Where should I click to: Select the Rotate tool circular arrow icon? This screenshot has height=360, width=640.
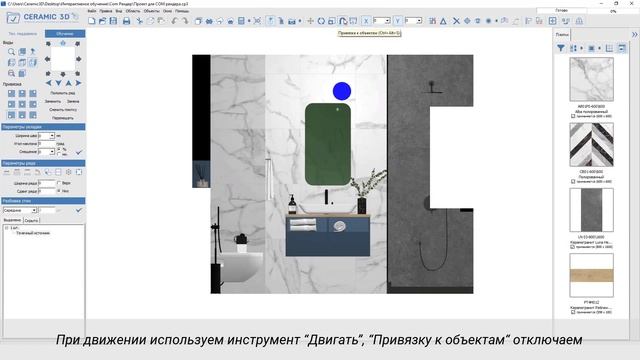(x=321, y=21)
